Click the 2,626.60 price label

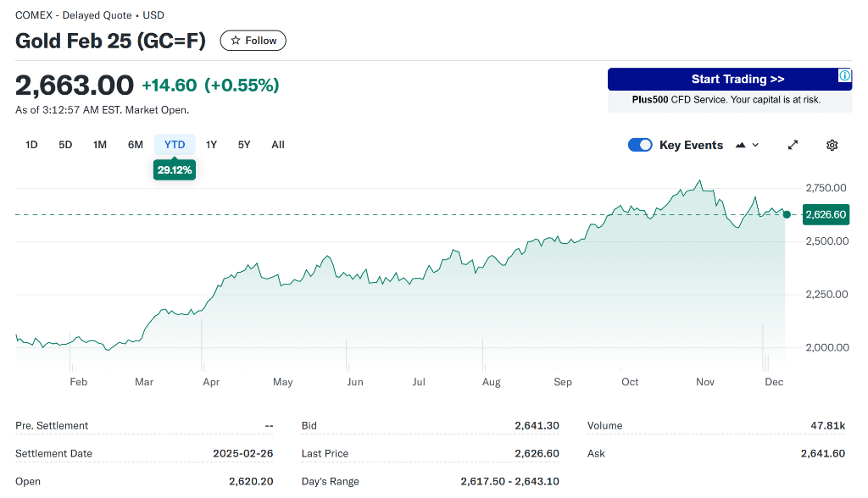point(825,214)
